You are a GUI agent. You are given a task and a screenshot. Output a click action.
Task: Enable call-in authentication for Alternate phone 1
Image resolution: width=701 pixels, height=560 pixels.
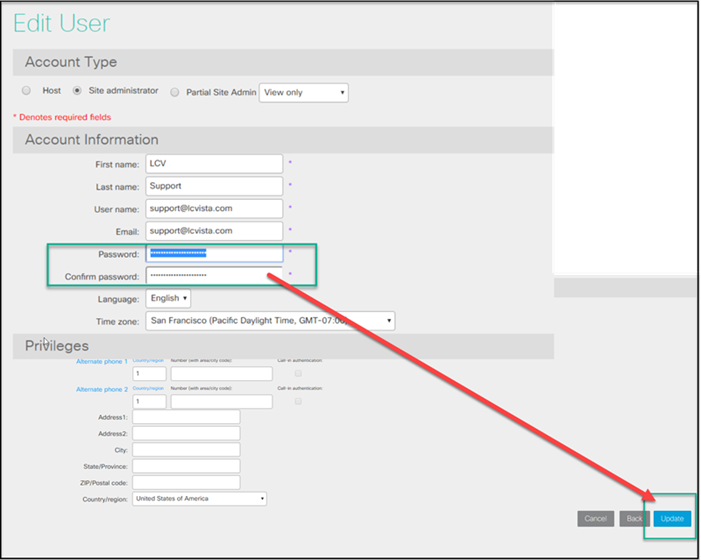[298, 373]
